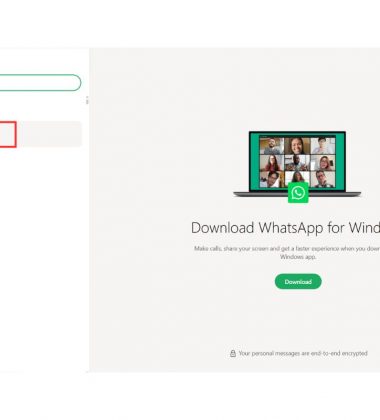Click the top-middle participant in the video grid
This screenshot has height=420, width=380.
(297, 146)
